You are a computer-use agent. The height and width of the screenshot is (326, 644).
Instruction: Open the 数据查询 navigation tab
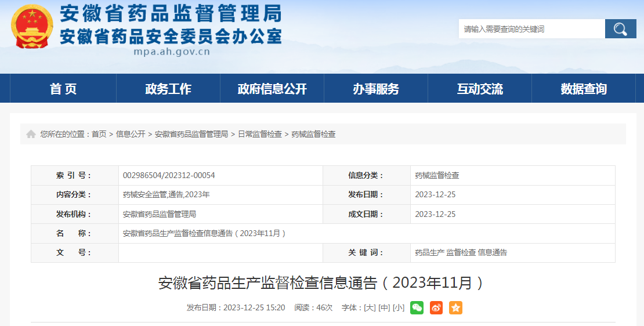coord(584,88)
